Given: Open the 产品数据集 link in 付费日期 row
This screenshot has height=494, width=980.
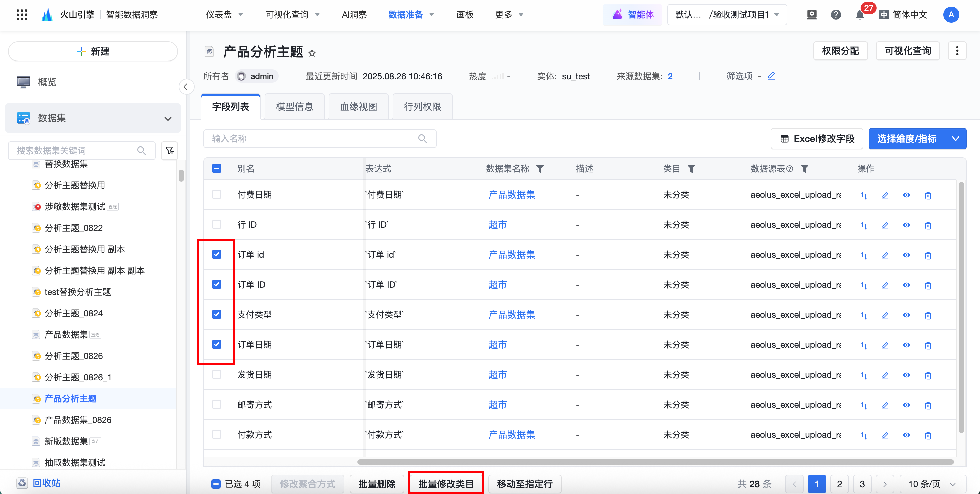Looking at the screenshot, I should pos(511,195).
